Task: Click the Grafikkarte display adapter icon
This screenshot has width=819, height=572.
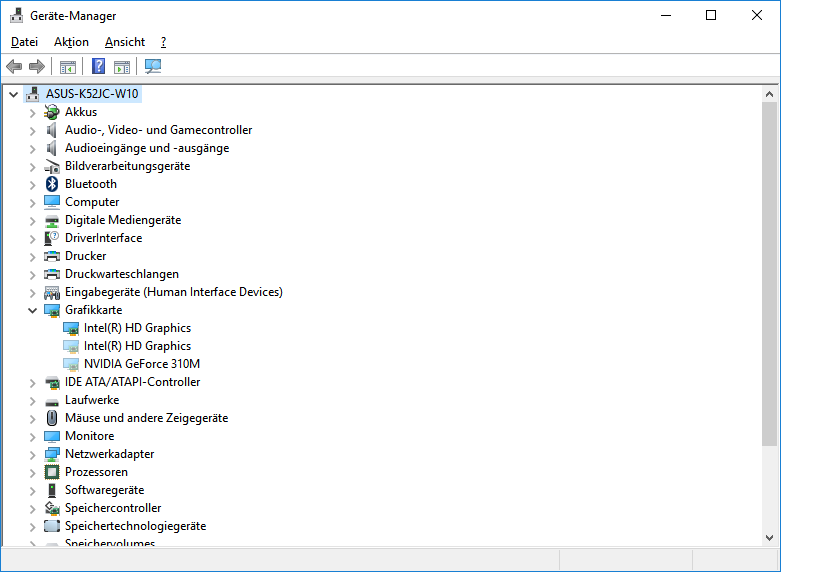Action: click(52, 311)
